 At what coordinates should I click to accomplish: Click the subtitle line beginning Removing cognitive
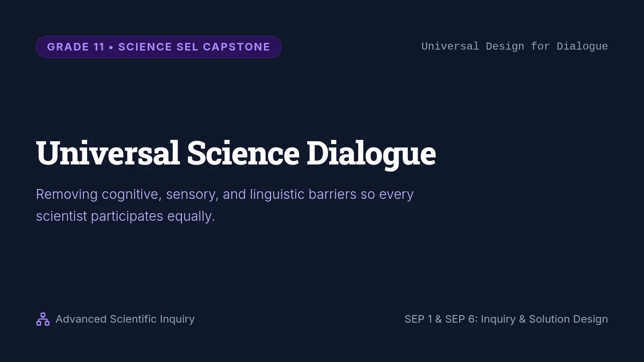tap(225, 194)
